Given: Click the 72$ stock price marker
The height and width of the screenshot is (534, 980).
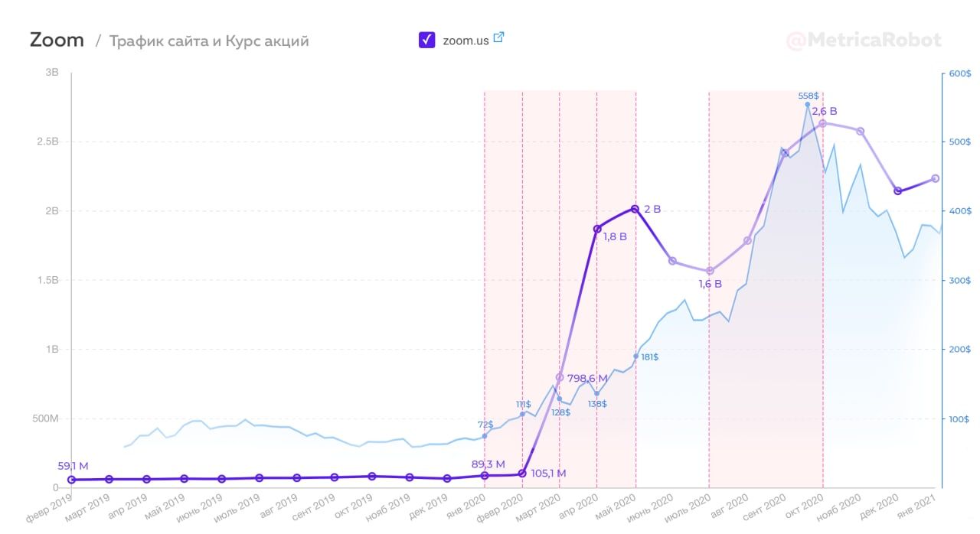Looking at the screenshot, I should pos(485,436).
